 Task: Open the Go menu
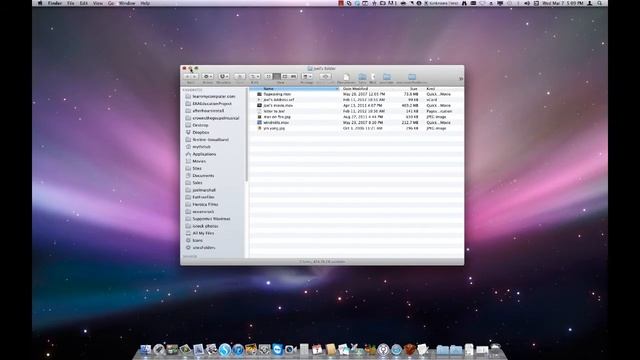point(111,3)
